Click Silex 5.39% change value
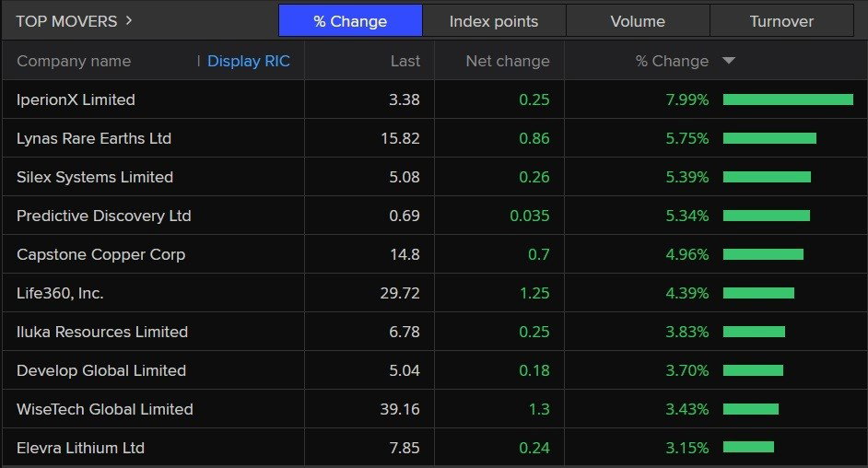Image resolution: width=868 pixels, height=468 pixels. [687, 177]
